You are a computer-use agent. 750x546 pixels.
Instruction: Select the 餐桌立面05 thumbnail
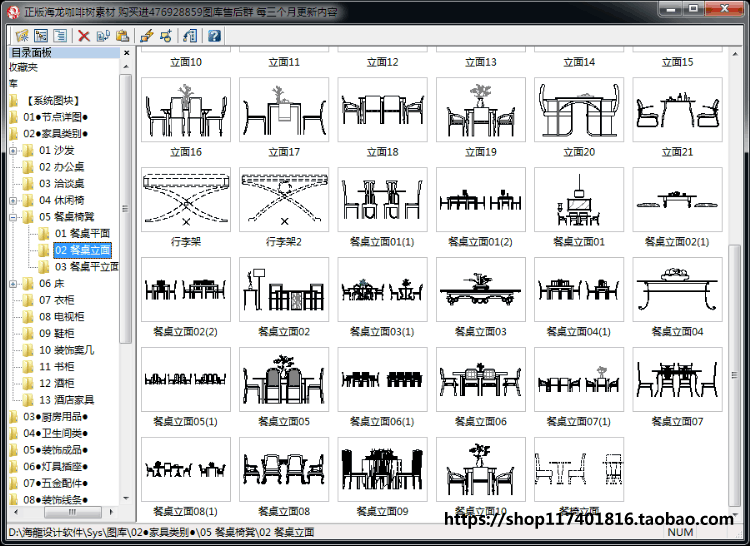coord(284,379)
